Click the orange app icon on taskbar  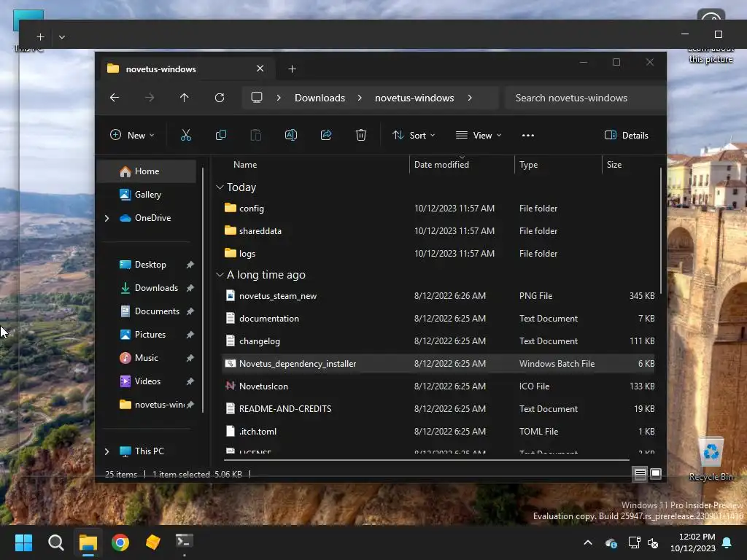click(x=152, y=542)
